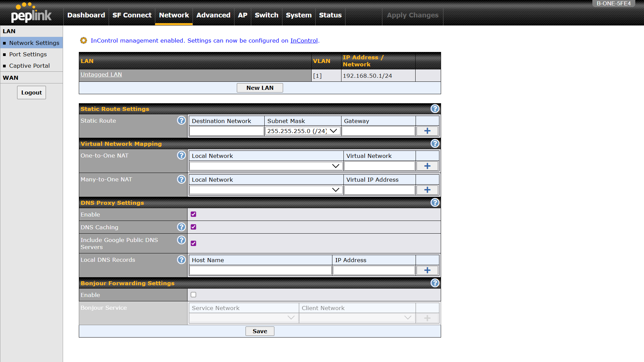Uncheck Include Google Public DNS Servers
Screen dimensions: 644x362
(194, 243)
